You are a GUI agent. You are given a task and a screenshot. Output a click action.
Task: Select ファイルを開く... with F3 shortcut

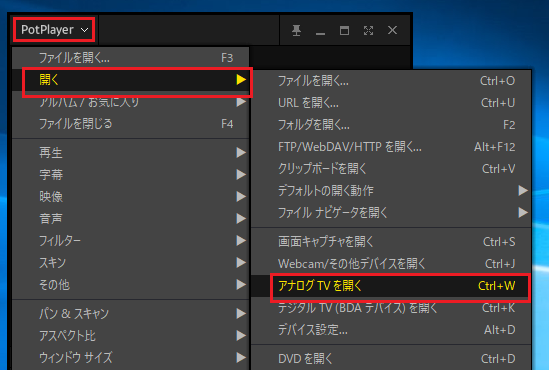pyautogui.click(x=131, y=58)
